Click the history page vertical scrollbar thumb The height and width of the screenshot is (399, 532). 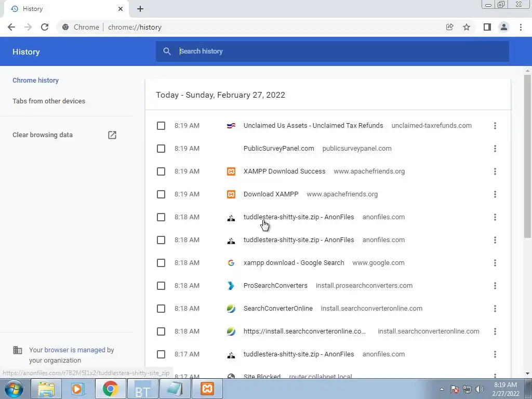(527, 156)
